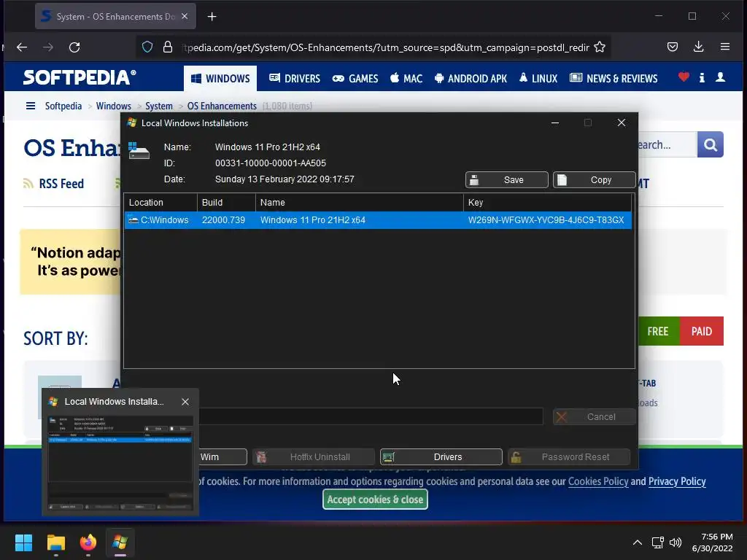Viewport: 747px width, 560px height.
Task: Open the Mac section on Softpedia
Action: pos(406,79)
